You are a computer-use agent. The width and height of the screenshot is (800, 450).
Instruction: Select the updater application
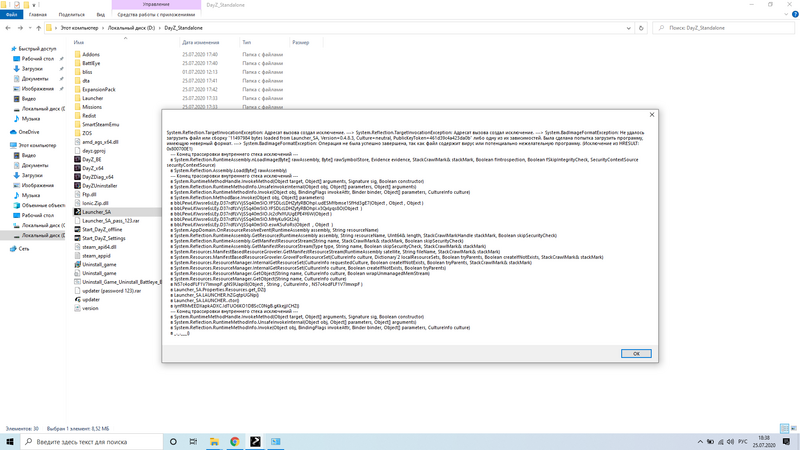[91, 299]
